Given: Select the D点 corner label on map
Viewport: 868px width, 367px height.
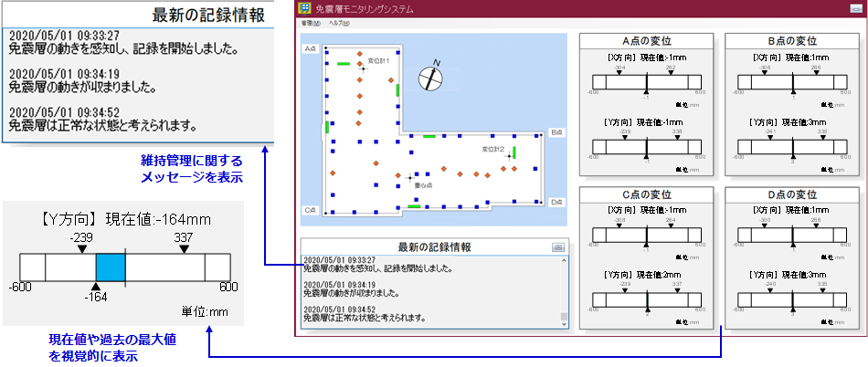Looking at the screenshot, I should (556, 202).
